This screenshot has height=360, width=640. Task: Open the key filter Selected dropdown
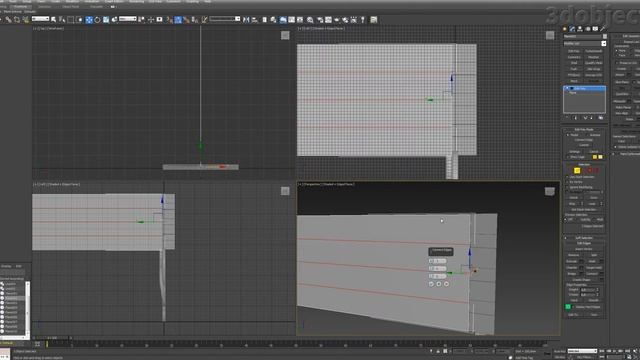tap(582, 351)
